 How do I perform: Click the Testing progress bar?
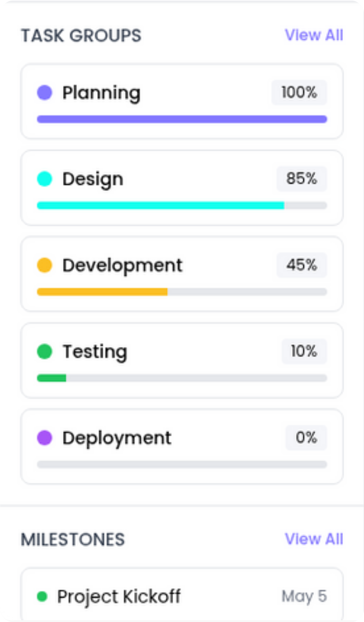coord(182,378)
